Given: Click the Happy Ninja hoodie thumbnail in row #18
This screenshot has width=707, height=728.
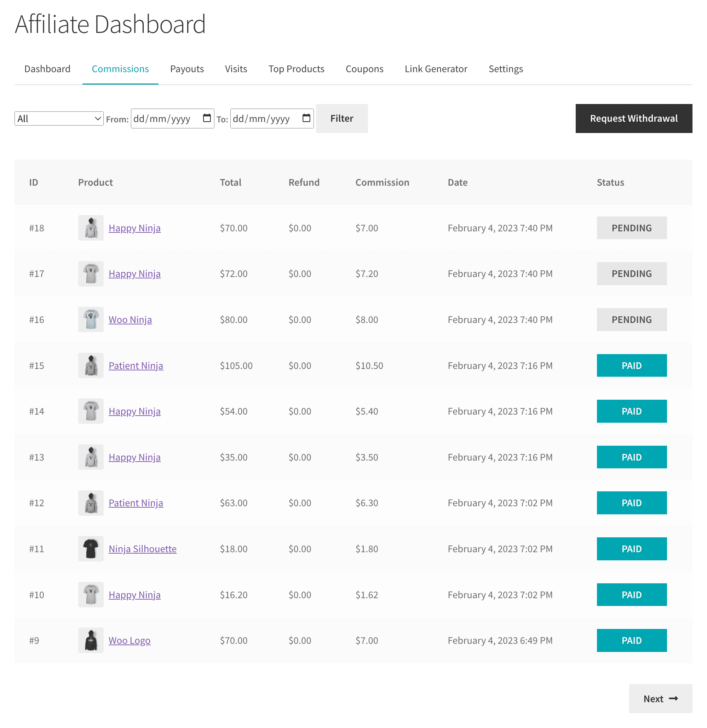Looking at the screenshot, I should [91, 228].
